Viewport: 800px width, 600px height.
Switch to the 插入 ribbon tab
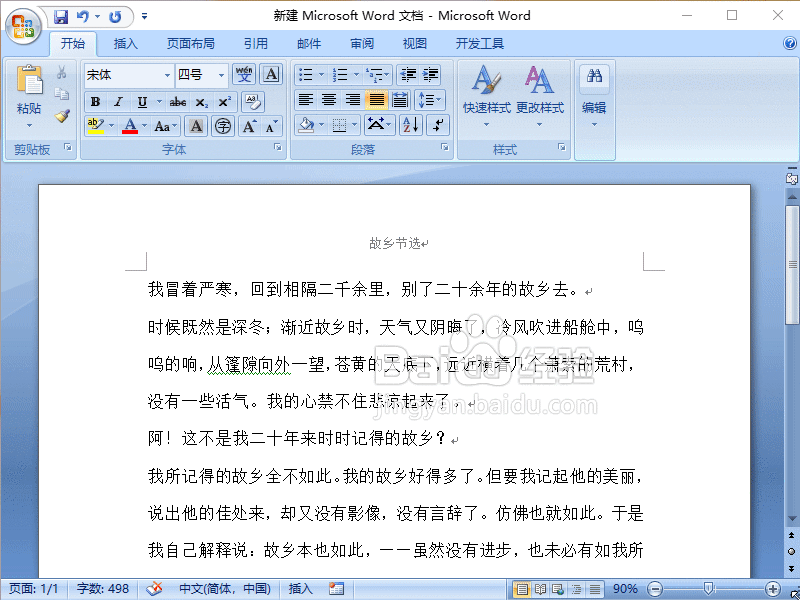click(124, 43)
